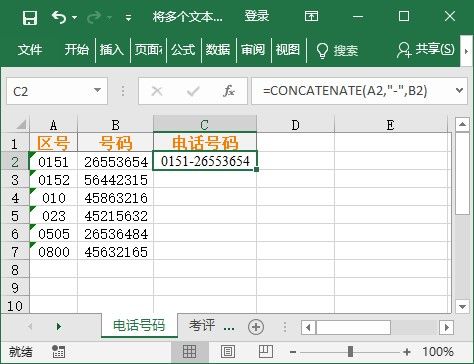Switch to the 考评 sheet tab
Viewport: 474px width, 364px height.
[202, 325]
